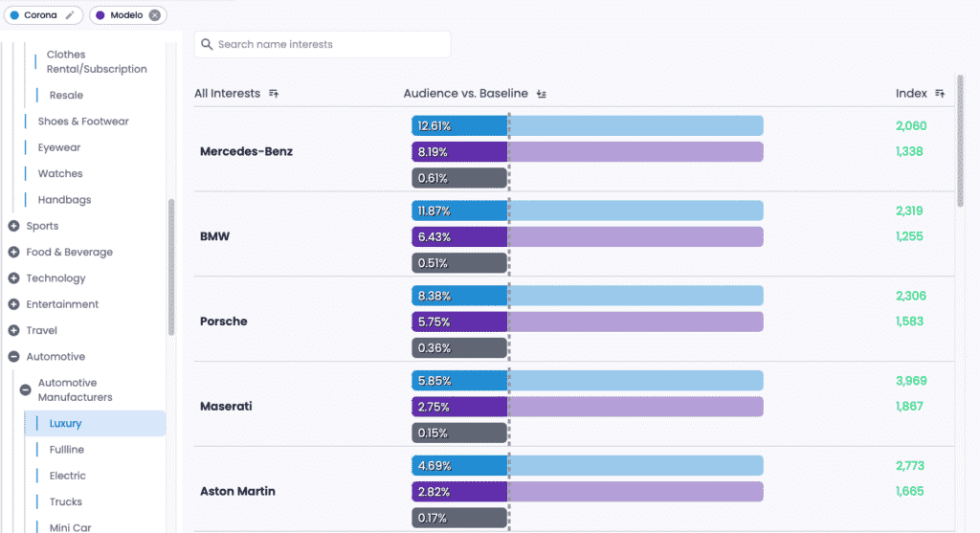Viewport: 980px width, 533px height.
Task: Collapse the Automotive Manufacturers subcategory
Action: click(x=25, y=389)
